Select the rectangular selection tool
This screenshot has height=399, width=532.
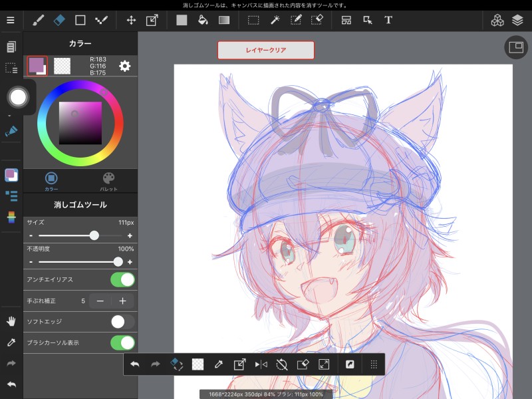click(253, 21)
